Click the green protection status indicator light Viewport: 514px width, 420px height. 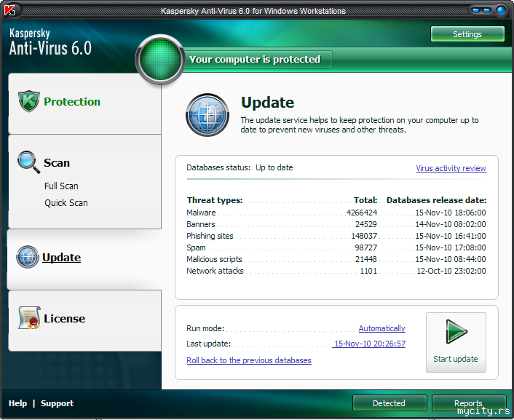pyautogui.click(x=160, y=59)
